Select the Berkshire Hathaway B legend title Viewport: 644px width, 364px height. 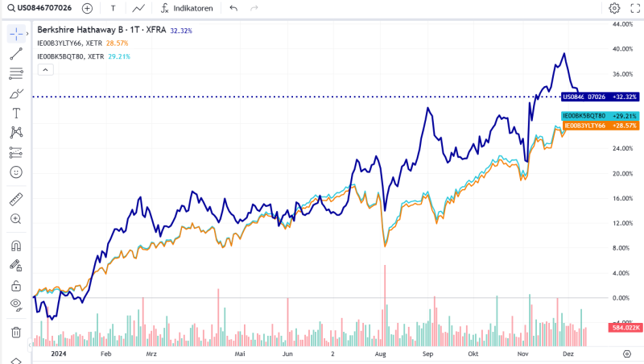(x=101, y=30)
